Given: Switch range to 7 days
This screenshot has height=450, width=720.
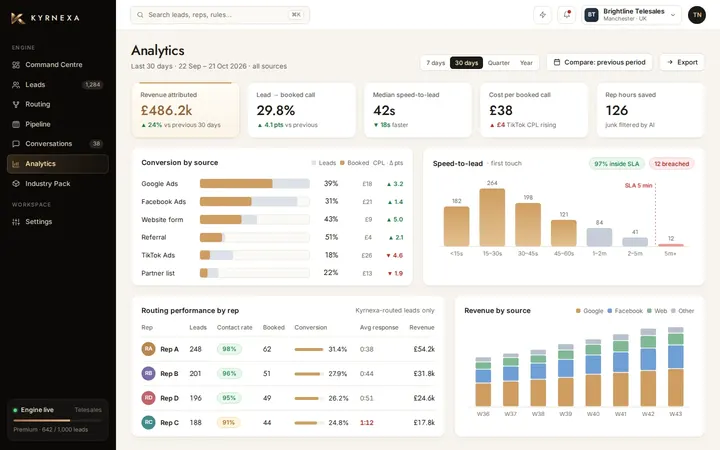Looking at the screenshot, I should [x=435, y=63].
